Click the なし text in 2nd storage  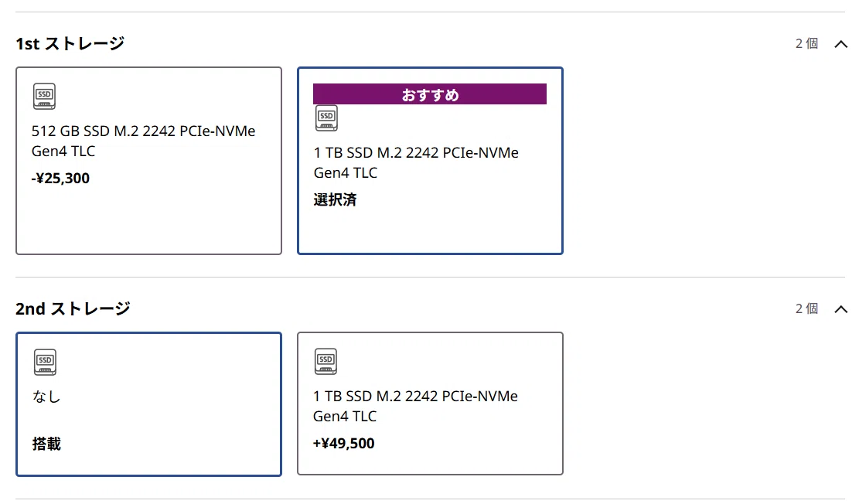[46, 397]
